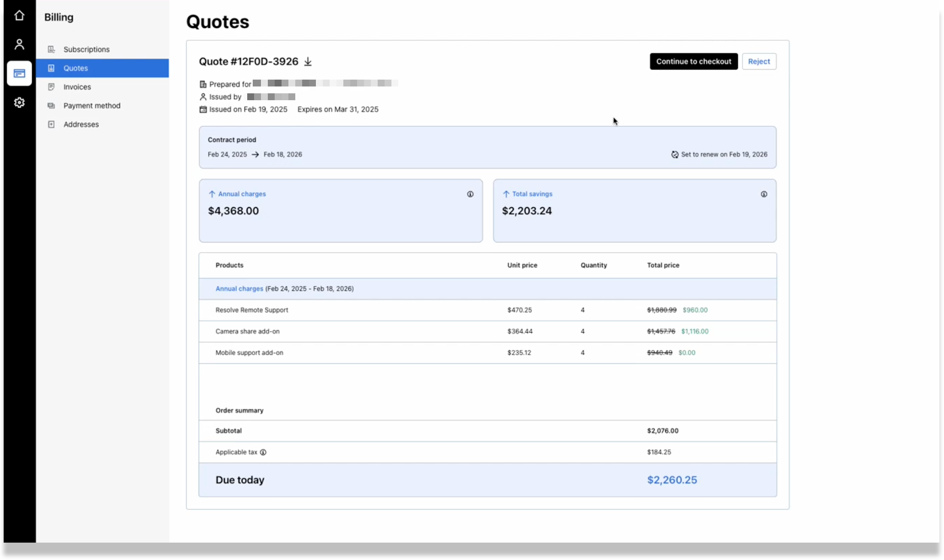
Task: Click the renewal cycle icon
Action: (x=674, y=155)
